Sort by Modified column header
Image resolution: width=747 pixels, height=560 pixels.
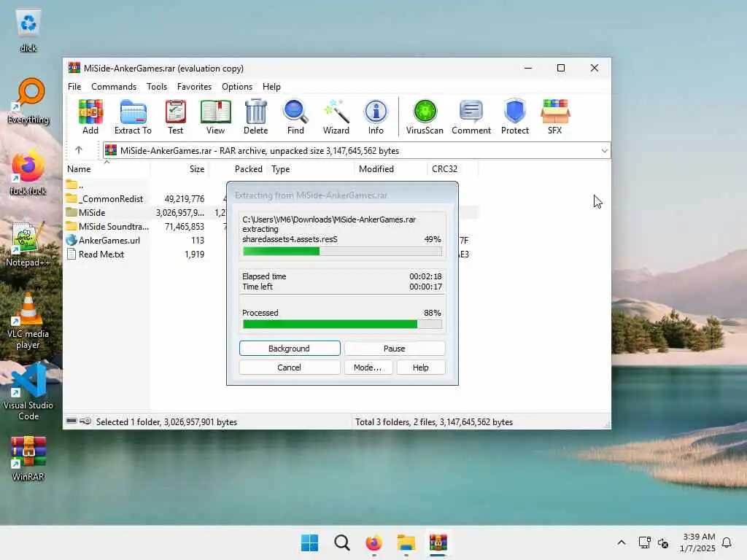point(391,169)
